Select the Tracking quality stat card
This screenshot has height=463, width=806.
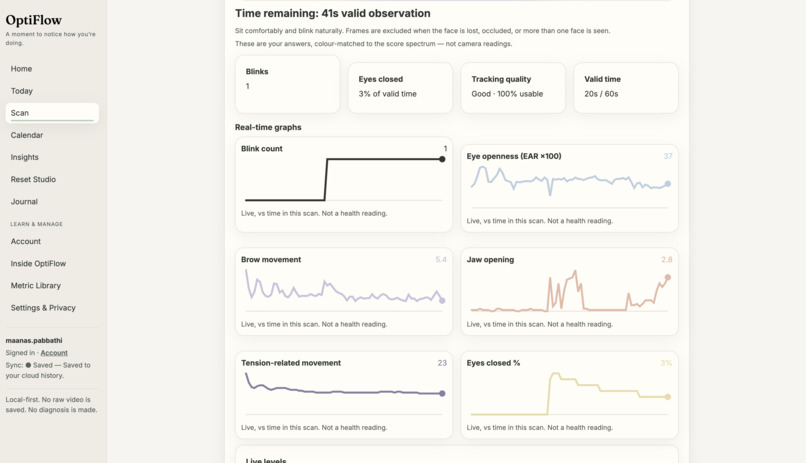click(x=513, y=88)
